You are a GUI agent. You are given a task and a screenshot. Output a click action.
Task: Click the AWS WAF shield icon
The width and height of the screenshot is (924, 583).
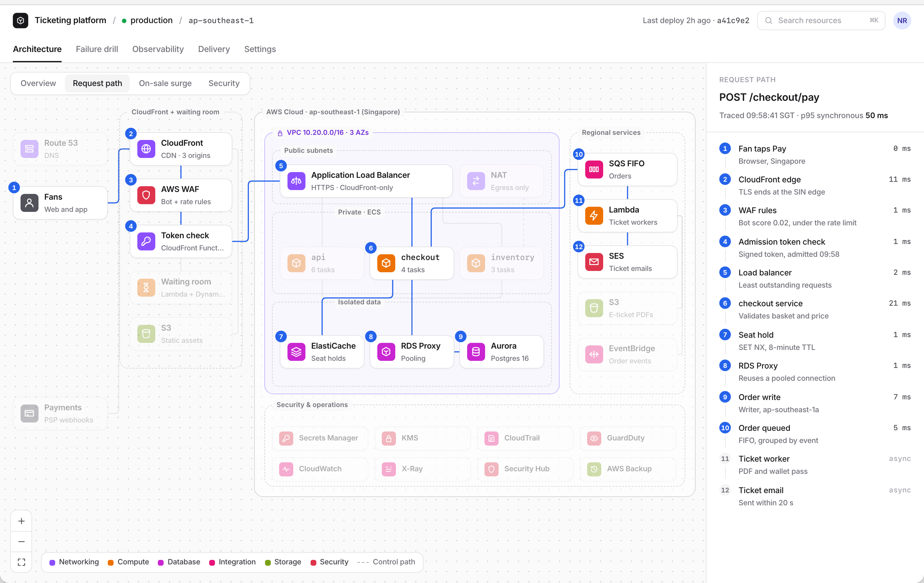(146, 195)
